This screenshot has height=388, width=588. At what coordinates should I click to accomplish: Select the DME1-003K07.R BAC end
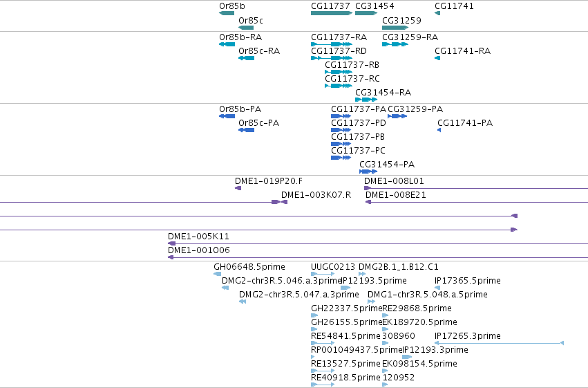[284, 202]
